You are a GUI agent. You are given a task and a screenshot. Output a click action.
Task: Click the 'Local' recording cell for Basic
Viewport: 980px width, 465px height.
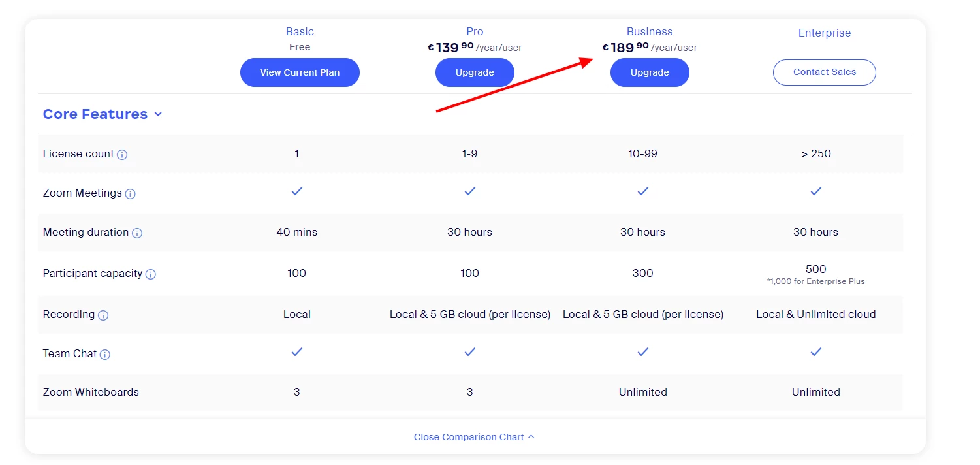pyautogui.click(x=297, y=315)
